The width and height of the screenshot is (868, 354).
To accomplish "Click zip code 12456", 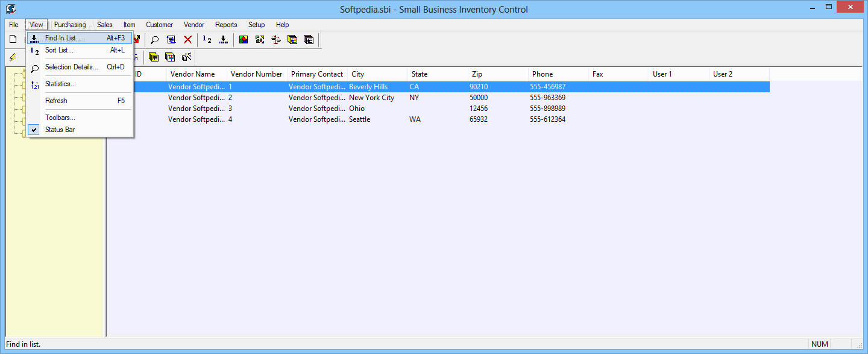I will 479,109.
